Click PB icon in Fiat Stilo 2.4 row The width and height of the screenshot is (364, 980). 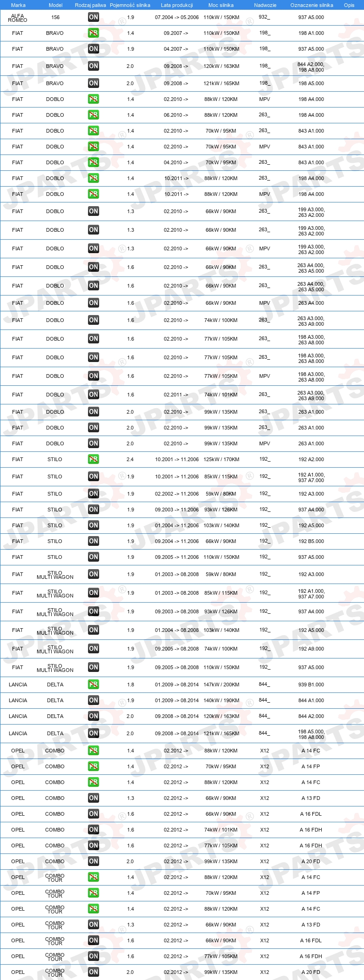pos(94,459)
